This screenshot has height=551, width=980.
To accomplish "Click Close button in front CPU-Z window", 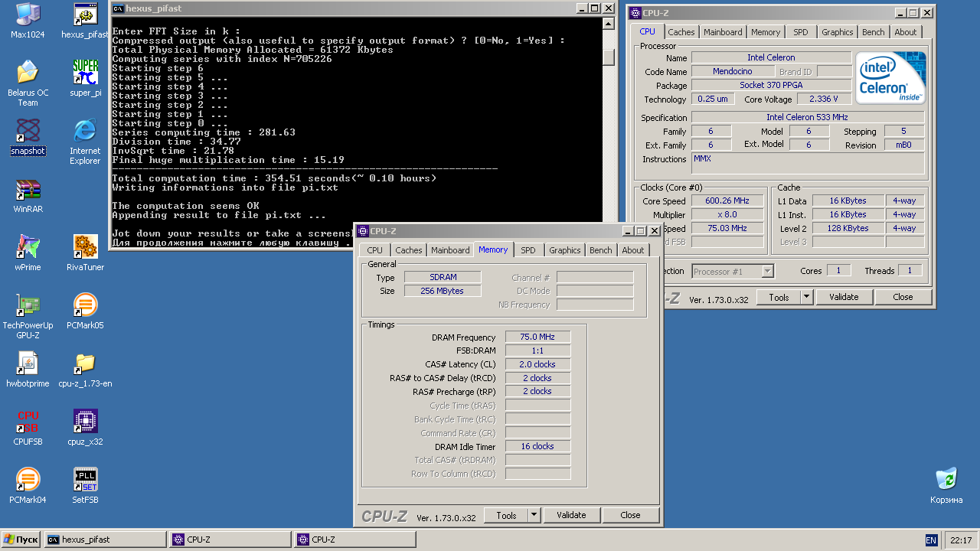I will click(x=631, y=516).
